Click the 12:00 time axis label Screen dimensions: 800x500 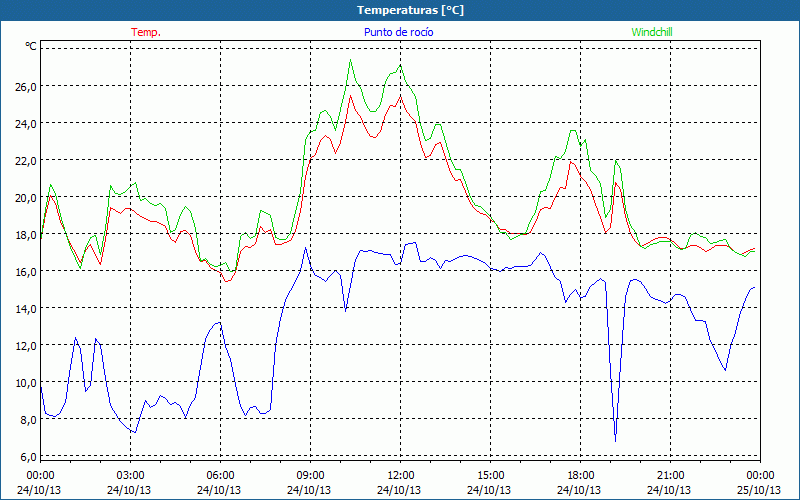click(401, 476)
